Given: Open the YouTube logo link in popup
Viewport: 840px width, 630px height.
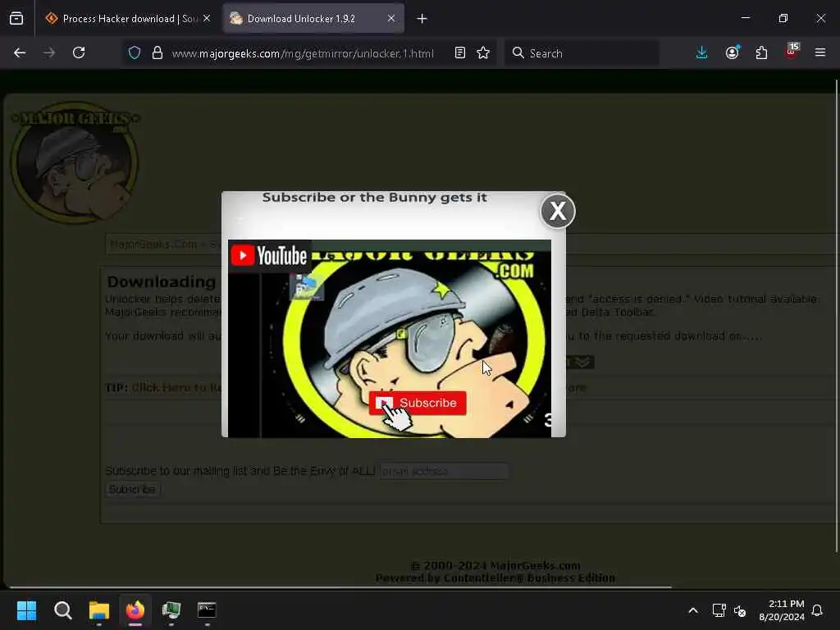Looking at the screenshot, I should click(269, 256).
